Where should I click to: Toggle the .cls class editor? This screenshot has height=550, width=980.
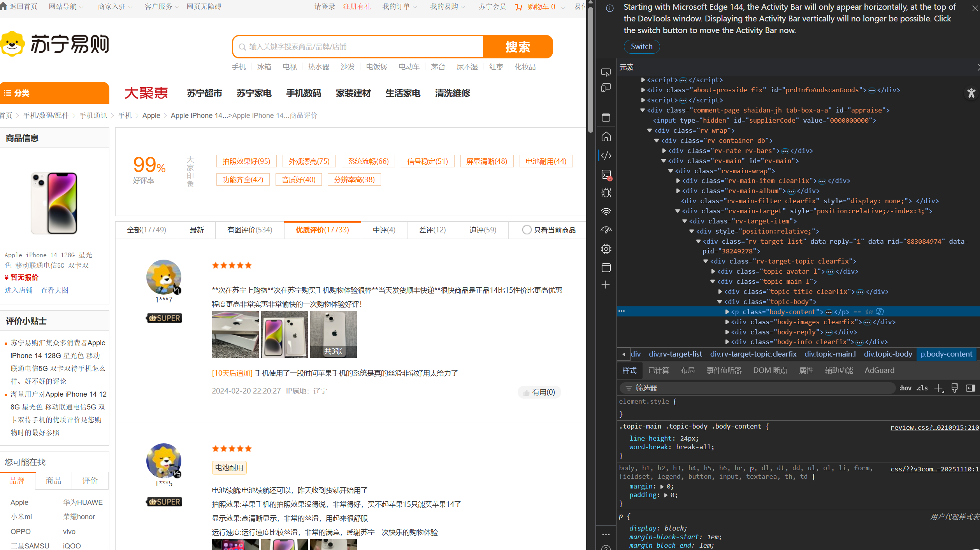922,388
